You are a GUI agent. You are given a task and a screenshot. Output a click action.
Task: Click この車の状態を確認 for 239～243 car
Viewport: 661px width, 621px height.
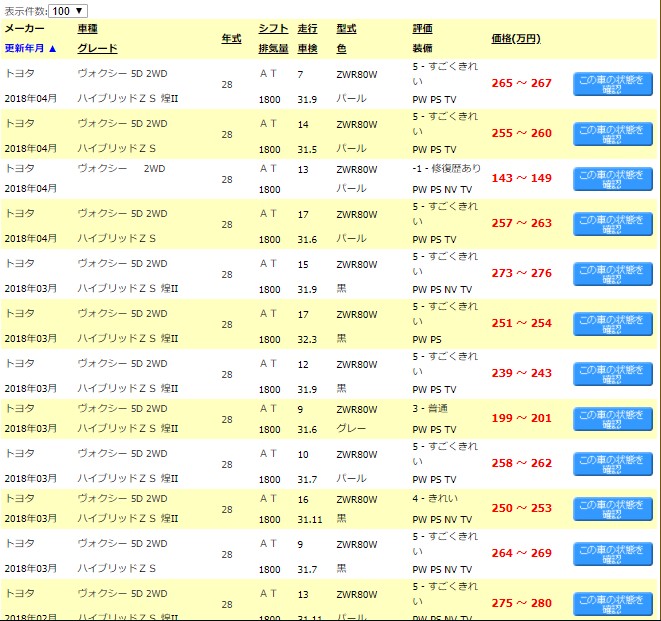tap(613, 374)
